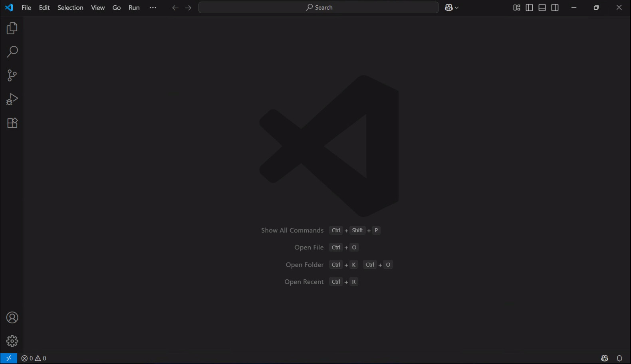Open Copilot status in status bar
The image size is (631, 364).
click(x=605, y=358)
